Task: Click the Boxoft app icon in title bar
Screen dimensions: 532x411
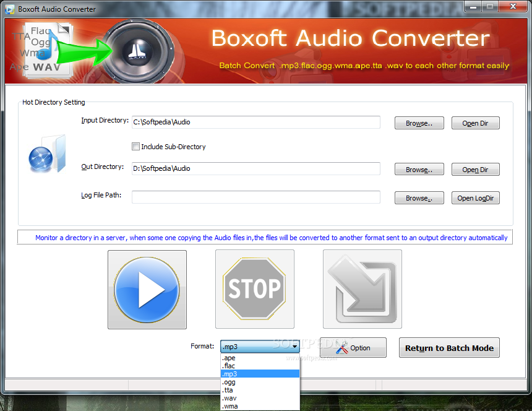Action: [10, 9]
